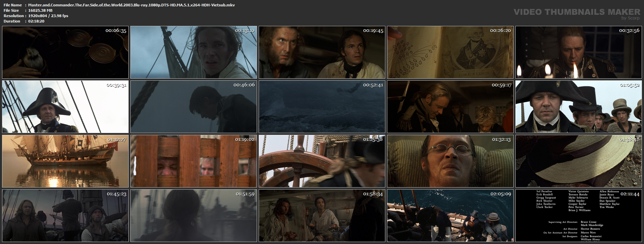
Task: Select the thumbnail at 01:45:23
Action: tap(65, 216)
